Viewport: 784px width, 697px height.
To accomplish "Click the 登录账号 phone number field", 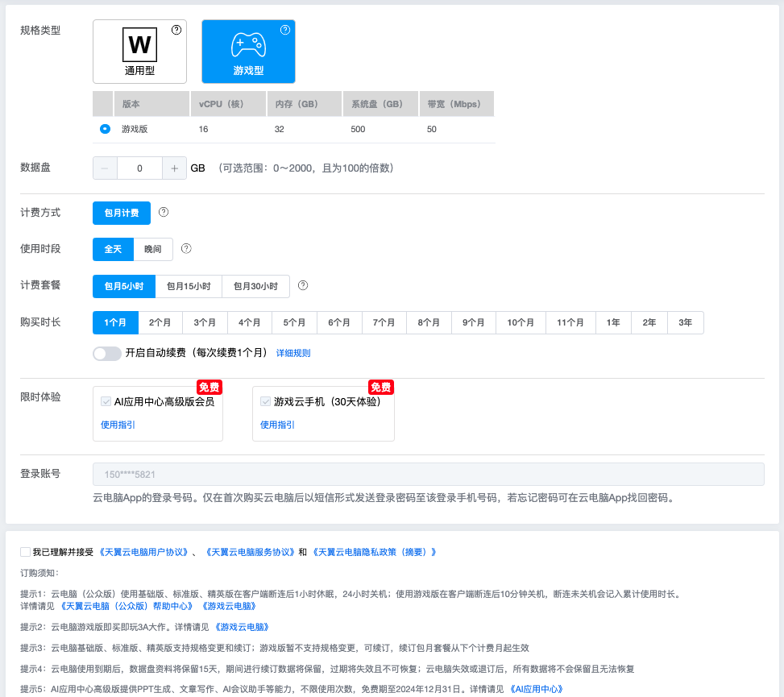I will coord(429,474).
